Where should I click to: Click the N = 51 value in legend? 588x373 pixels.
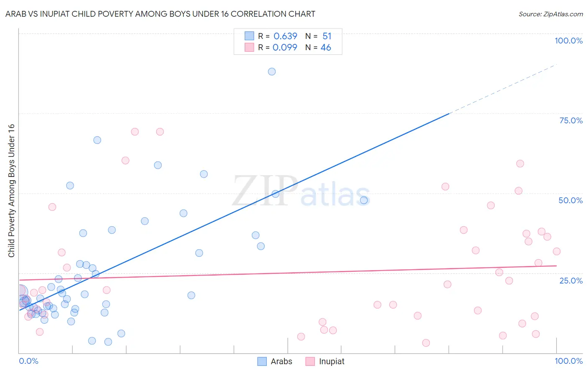(318, 36)
